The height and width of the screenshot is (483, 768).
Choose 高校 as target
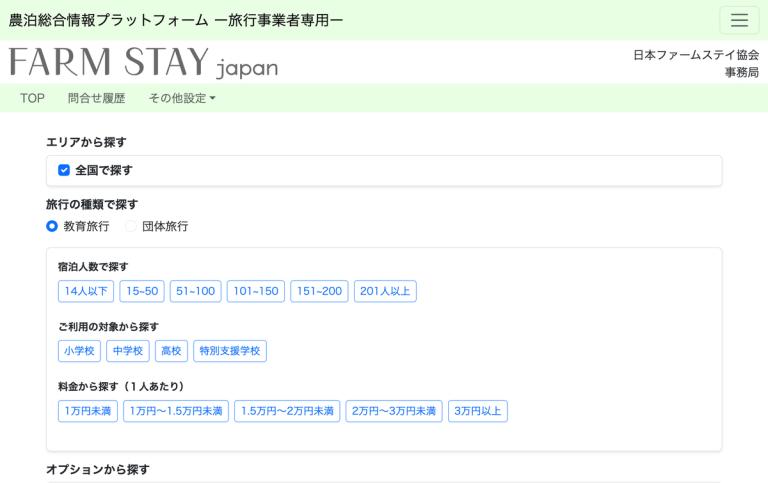coord(171,351)
